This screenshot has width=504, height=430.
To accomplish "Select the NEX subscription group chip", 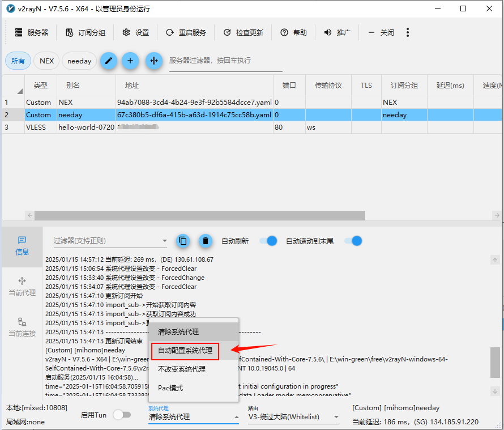I will click(x=46, y=61).
